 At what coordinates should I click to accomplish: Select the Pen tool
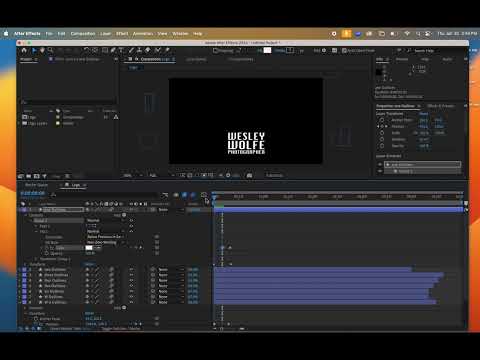(x=113, y=50)
